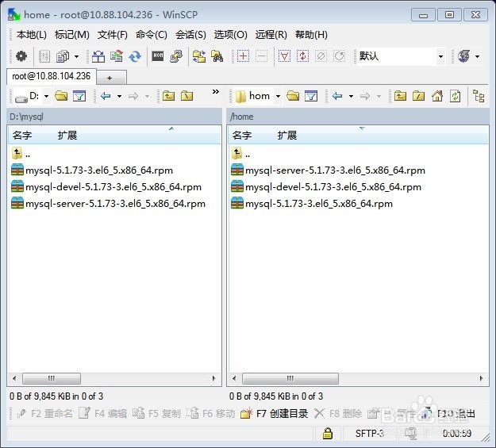Open the terminal console icon

coord(158,56)
